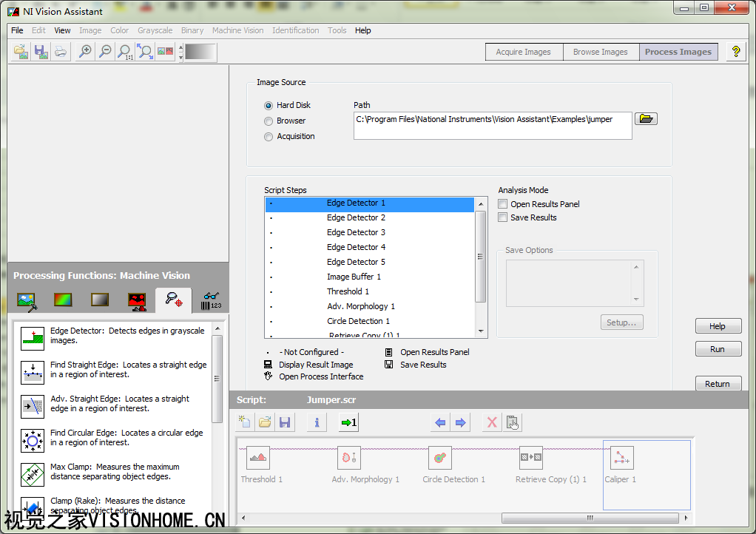Click the Run Once green arrow icon
The width and height of the screenshot is (756, 534).
coord(348,422)
